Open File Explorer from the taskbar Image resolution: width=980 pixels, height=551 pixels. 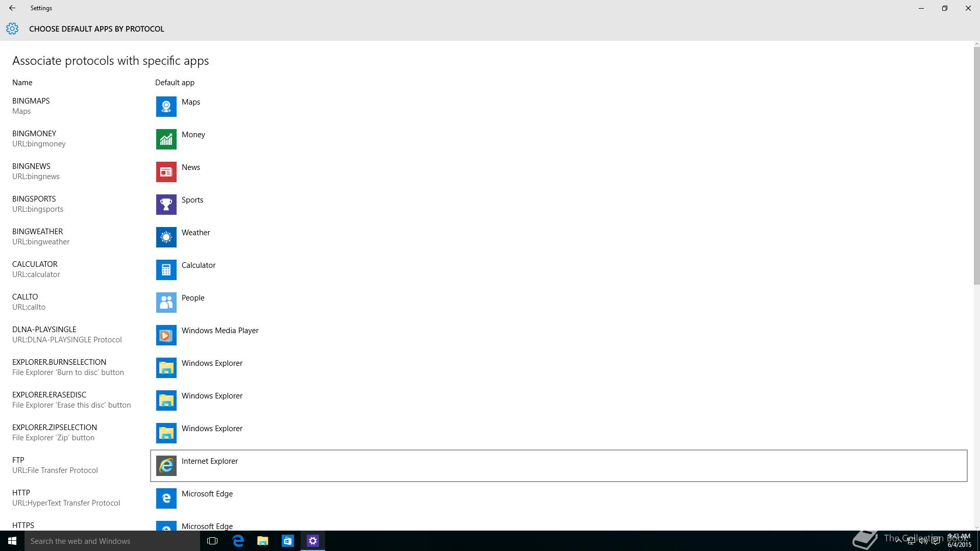(x=263, y=541)
